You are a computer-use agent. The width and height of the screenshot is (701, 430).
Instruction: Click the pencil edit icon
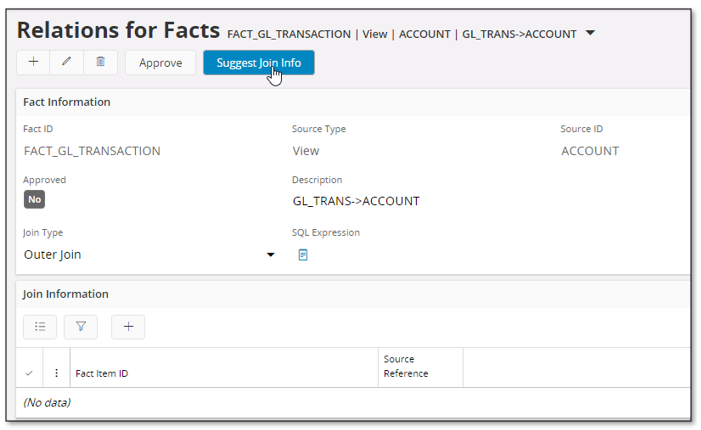[67, 62]
